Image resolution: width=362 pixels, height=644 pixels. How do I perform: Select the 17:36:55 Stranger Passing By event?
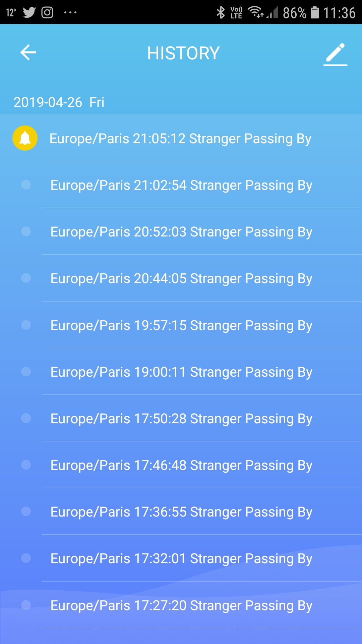181,512
